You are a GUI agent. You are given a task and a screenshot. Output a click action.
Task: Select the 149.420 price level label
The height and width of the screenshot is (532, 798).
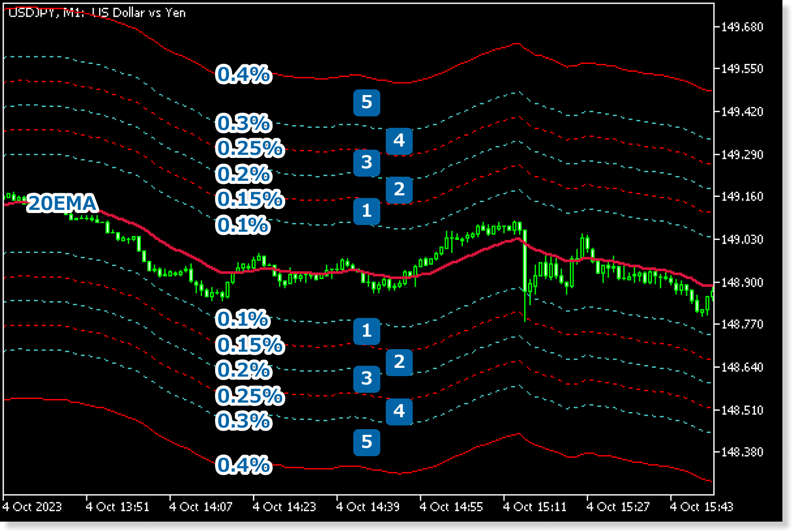742,112
